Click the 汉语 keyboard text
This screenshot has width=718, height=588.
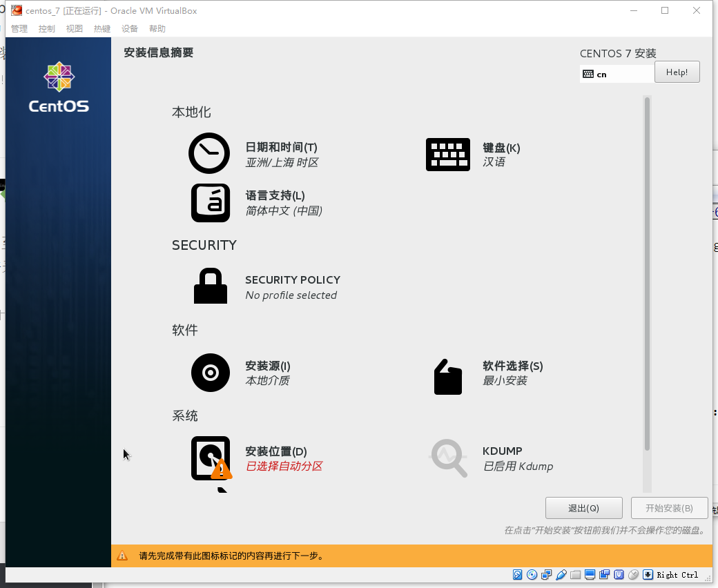[494, 162]
